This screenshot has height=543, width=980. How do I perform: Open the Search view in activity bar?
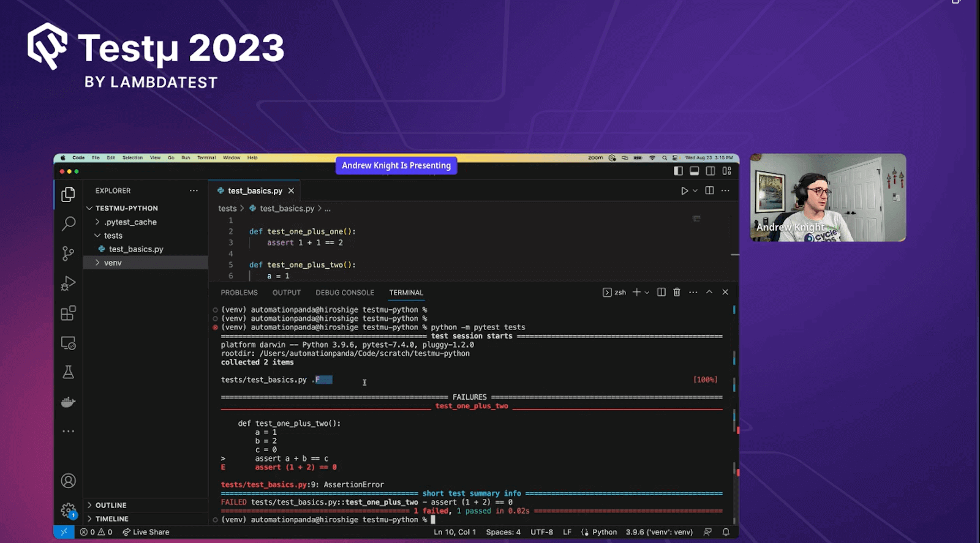click(68, 223)
